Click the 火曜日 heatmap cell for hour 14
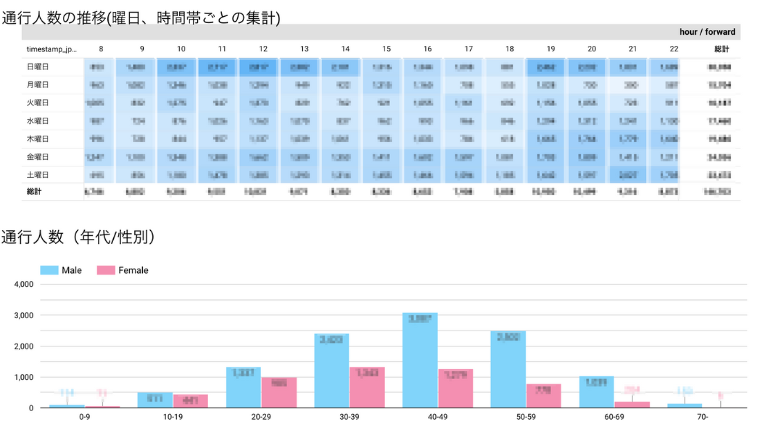760x428 pixels. (x=341, y=103)
